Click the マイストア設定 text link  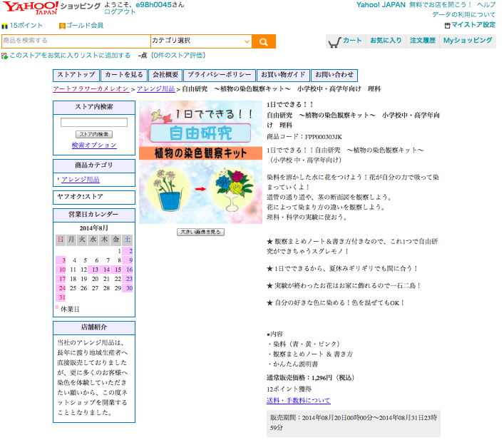tap(473, 25)
